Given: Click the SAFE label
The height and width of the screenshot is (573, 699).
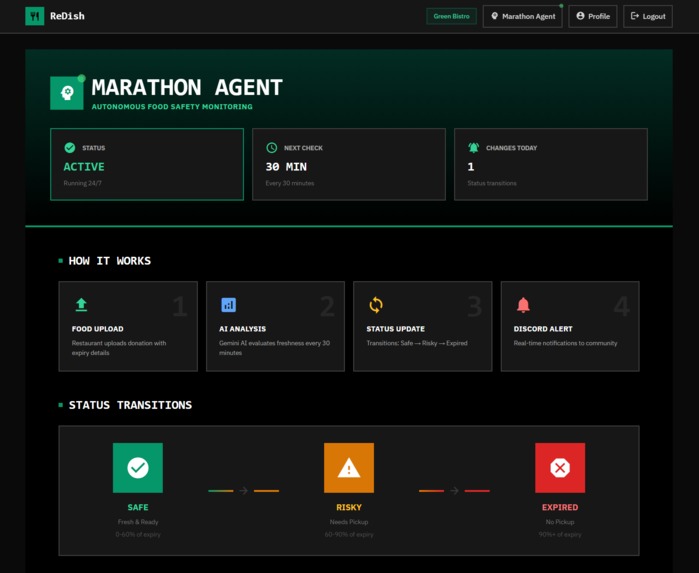Looking at the screenshot, I should click(x=138, y=507).
